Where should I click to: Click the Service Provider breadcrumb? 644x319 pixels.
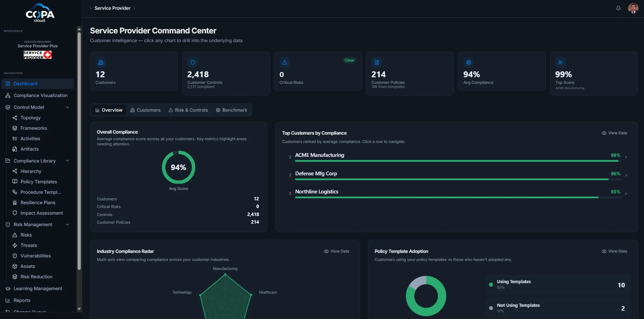coord(112,8)
